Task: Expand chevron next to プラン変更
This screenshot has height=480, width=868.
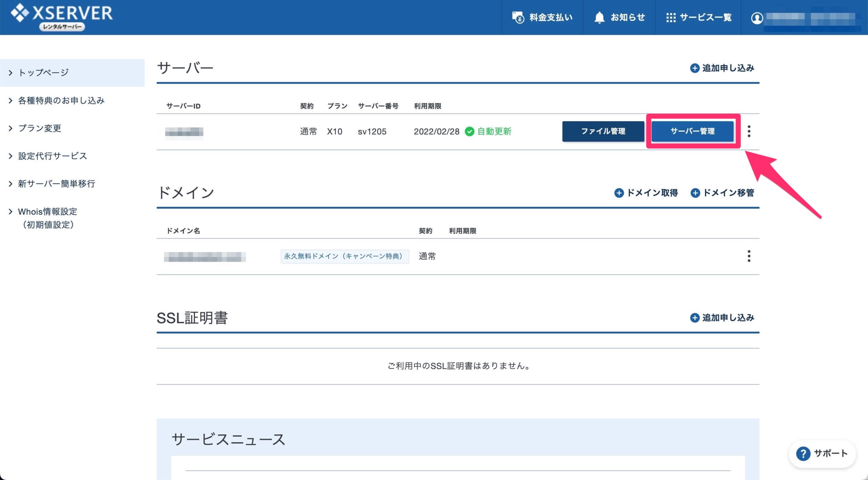Action: [x=11, y=129]
